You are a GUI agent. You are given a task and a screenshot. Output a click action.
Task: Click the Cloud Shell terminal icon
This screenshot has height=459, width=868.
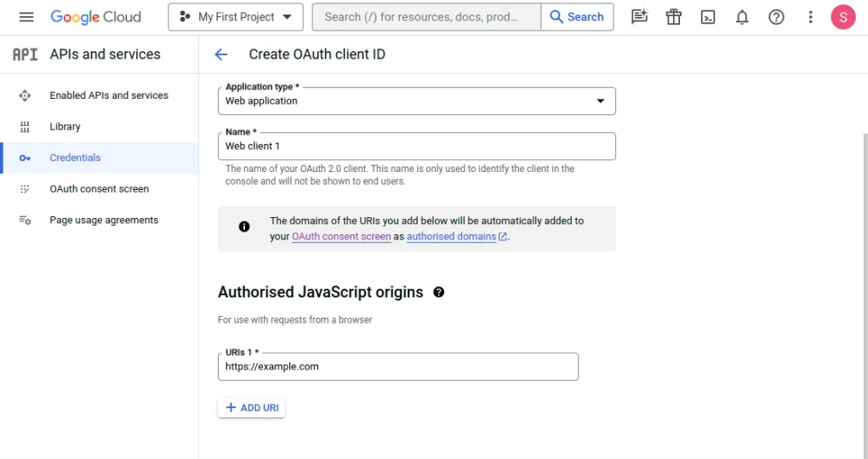point(708,17)
